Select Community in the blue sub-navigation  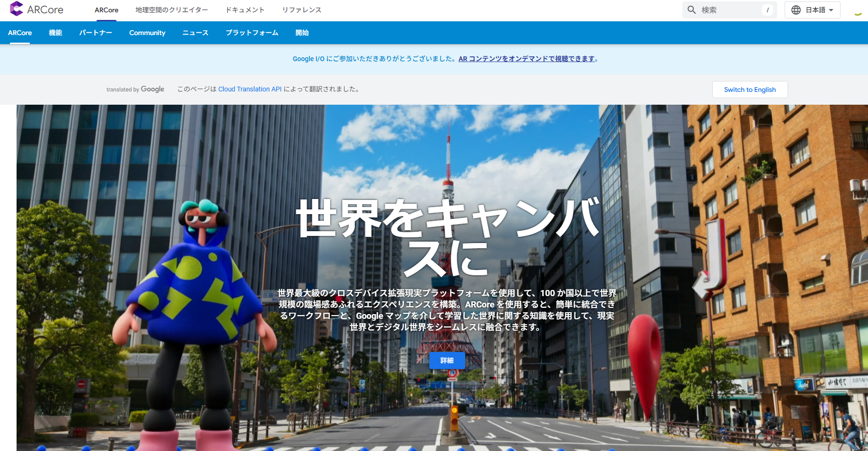[x=147, y=33]
